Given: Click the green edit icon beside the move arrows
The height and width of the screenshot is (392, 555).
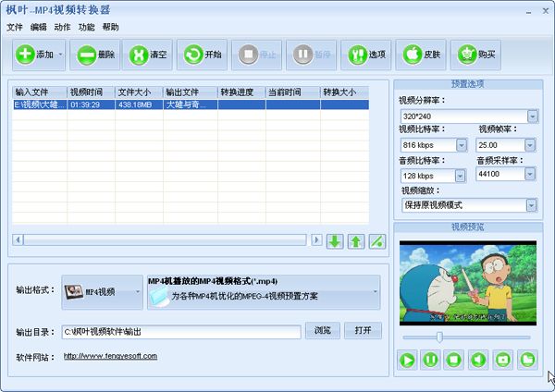Looking at the screenshot, I should click(x=377, y=241).
